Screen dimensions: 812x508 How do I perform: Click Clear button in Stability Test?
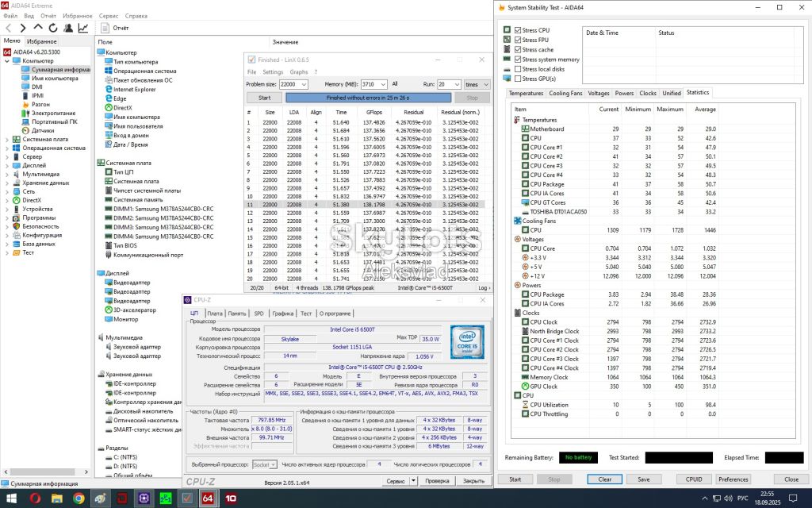tap(604, 479)
